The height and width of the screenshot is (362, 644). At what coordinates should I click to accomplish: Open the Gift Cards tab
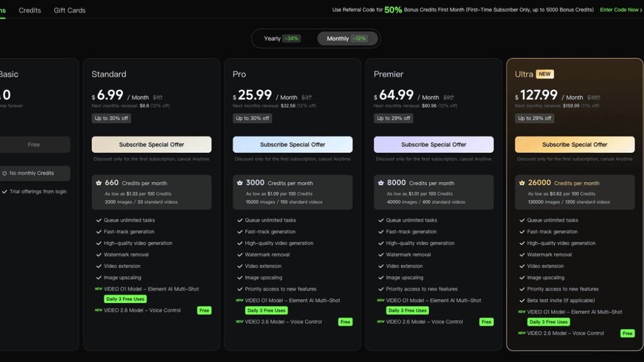[x=70, y=10]
